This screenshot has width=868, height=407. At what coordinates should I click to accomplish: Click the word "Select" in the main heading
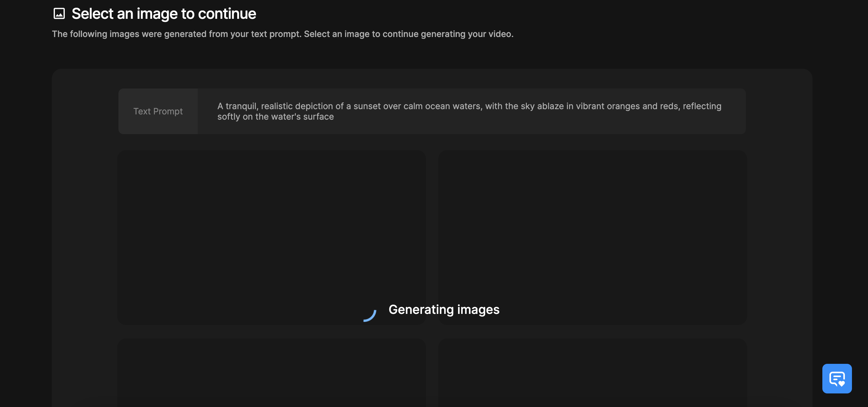pyautogui.click(x=93, y=14)
